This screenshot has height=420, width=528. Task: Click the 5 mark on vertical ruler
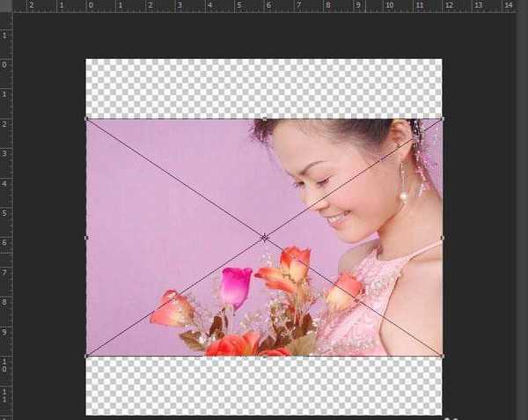click(5, 212)
